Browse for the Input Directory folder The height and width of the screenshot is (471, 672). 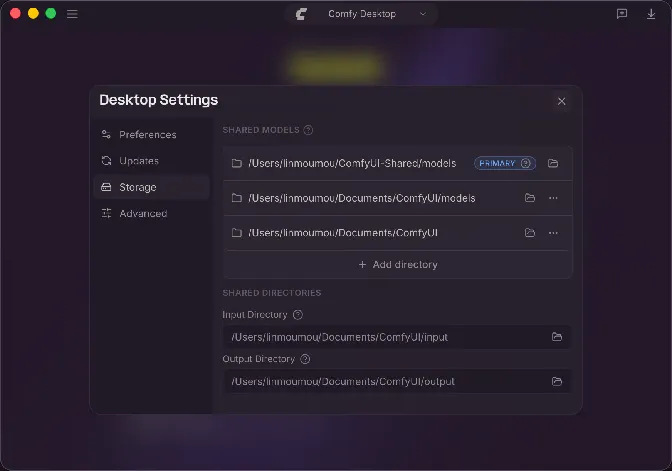[557, 337]
